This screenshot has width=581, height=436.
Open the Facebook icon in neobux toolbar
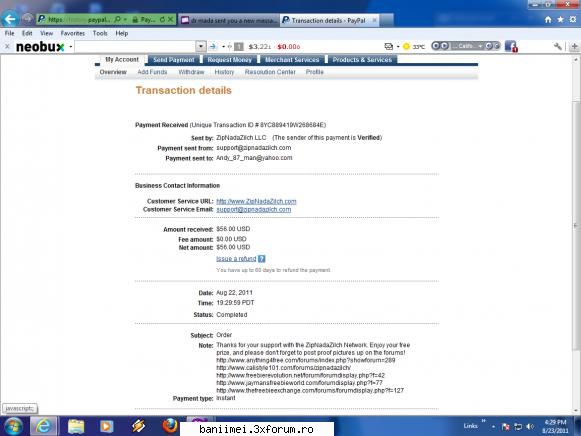511,46
